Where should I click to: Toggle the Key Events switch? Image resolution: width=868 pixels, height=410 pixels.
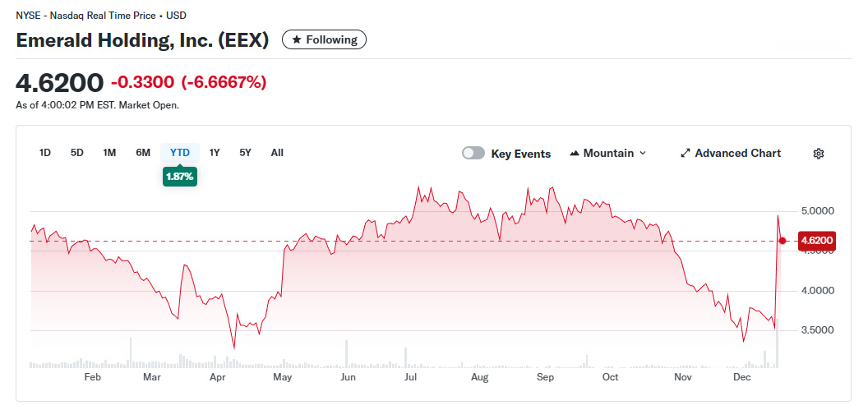[473, 154]
